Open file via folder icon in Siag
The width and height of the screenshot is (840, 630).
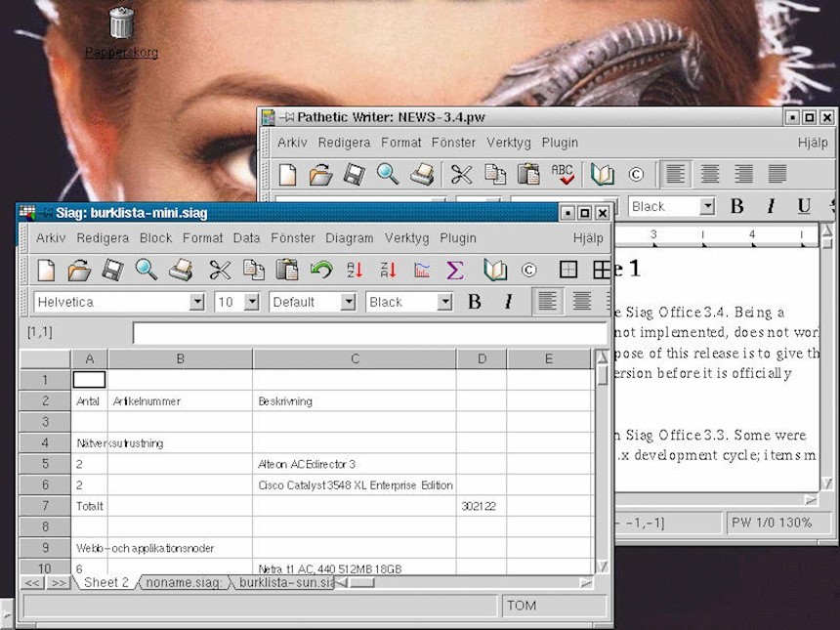click(x=79, y=270)
